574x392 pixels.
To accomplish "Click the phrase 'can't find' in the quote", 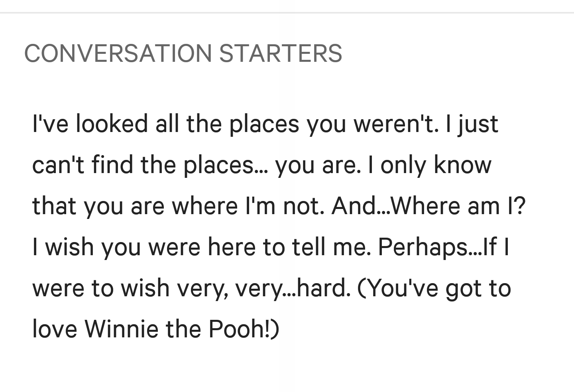I will click(83, 165).
